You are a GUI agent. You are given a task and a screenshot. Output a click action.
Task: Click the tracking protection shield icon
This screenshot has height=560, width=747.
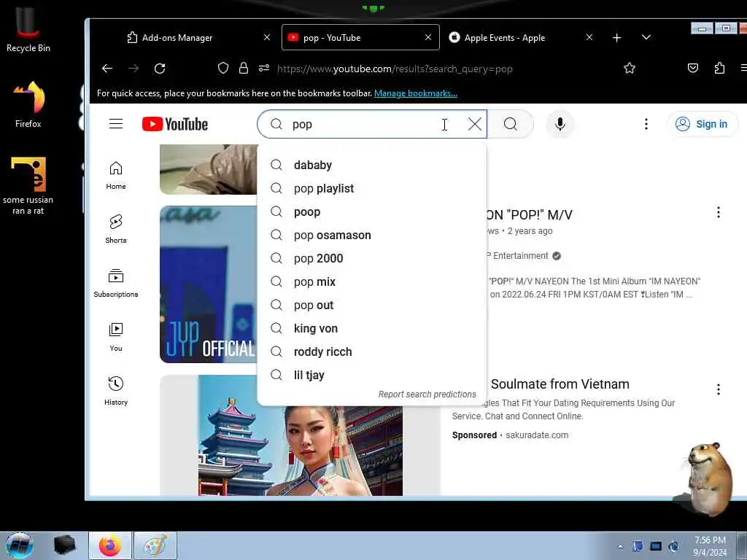pyautogui.click(x=223, y=68)
